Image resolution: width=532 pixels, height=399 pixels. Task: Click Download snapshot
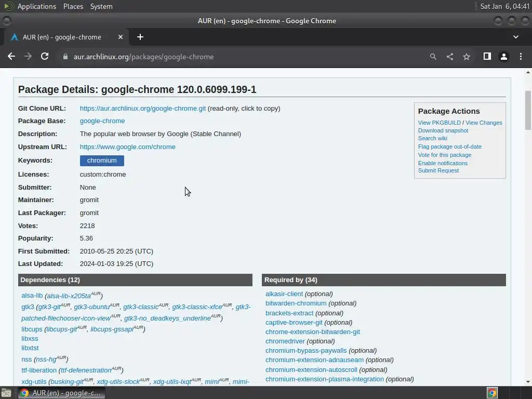(x=443, y=130)
